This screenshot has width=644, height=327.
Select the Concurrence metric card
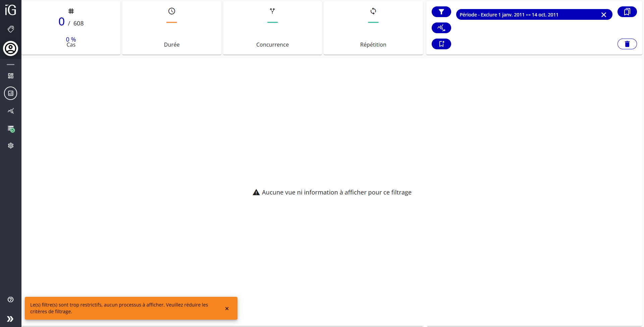[x=272, y=28]
